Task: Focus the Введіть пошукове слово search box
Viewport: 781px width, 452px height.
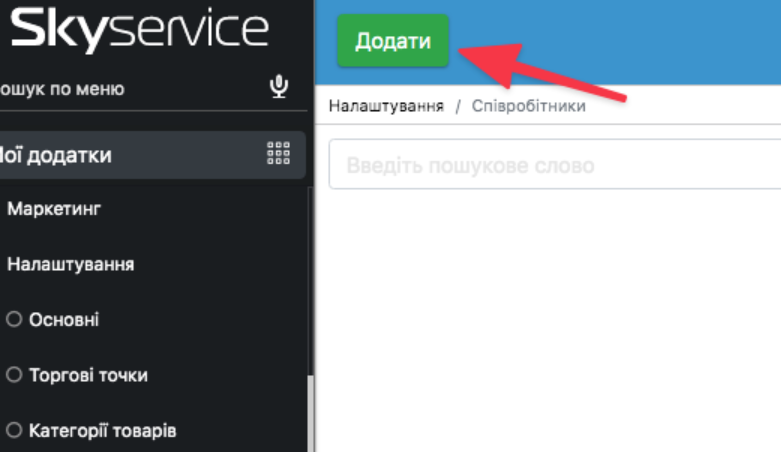Action: pos(550,165)
